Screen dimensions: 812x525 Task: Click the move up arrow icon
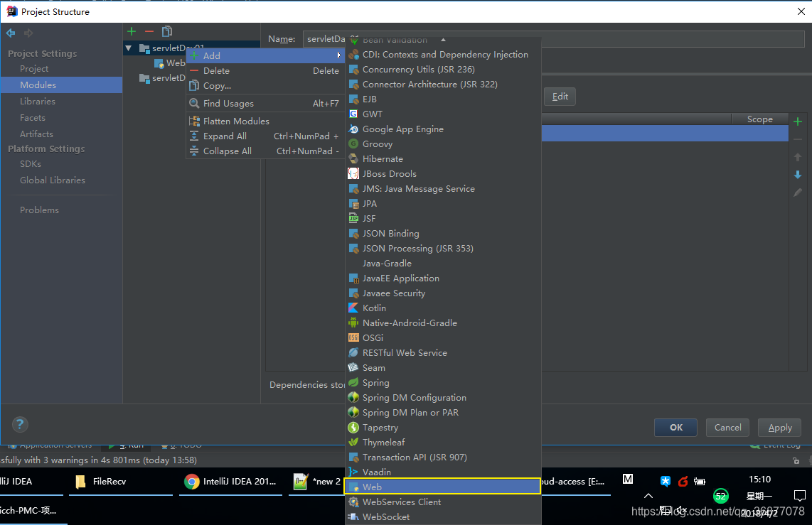tap(798, 157)
